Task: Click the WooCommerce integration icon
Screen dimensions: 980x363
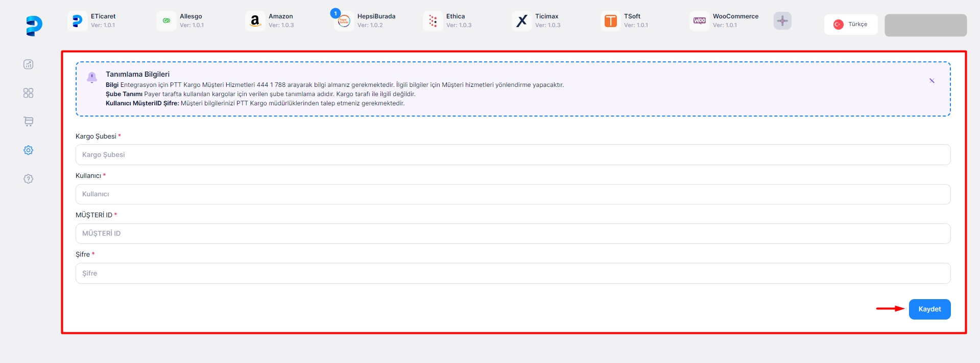Action: tap(699, 21)
